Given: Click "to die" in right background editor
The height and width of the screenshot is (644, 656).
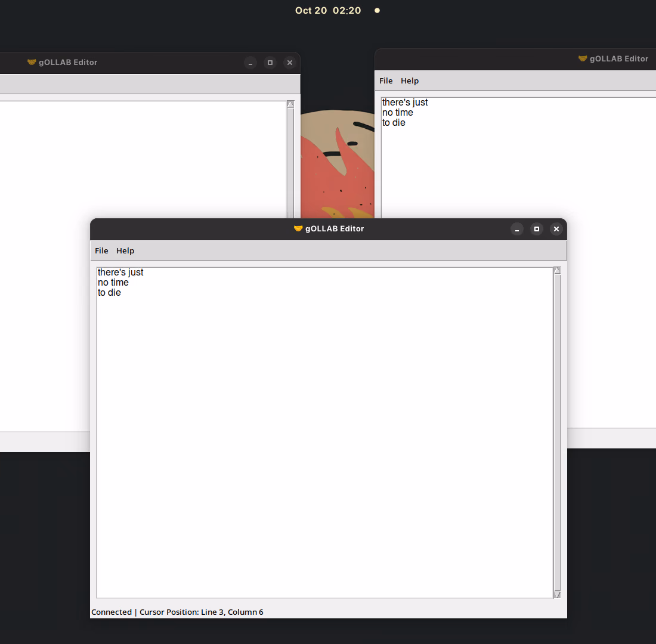Looking at the screenshot, I should click(x=394, y=123).
